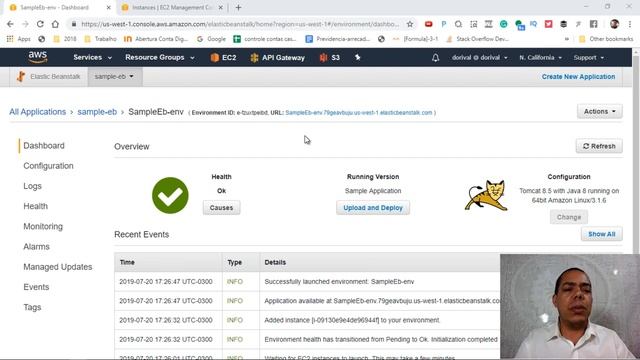The height and width of the screenshot is (360, 640).
Task: Open the N. California region dropdown
Action: click(x=540, y=58)
